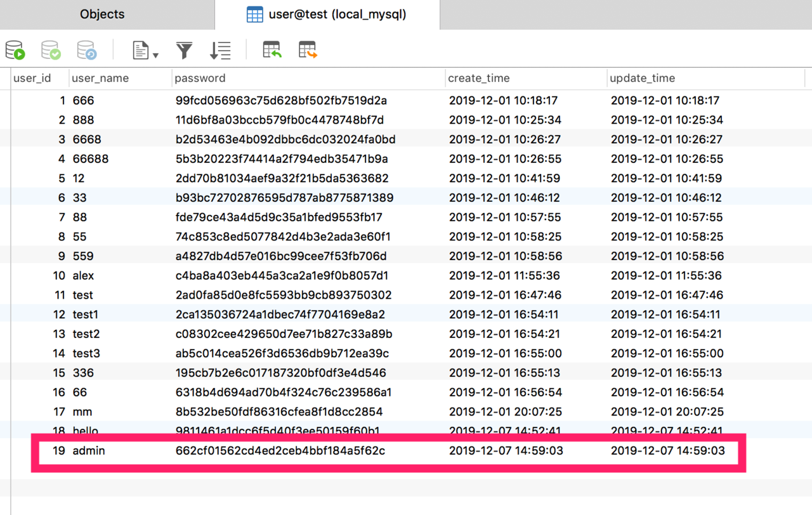Viewport: 812px width, 515px height.
Task: Click the Commit transaction icon
Action: point(51,50)
